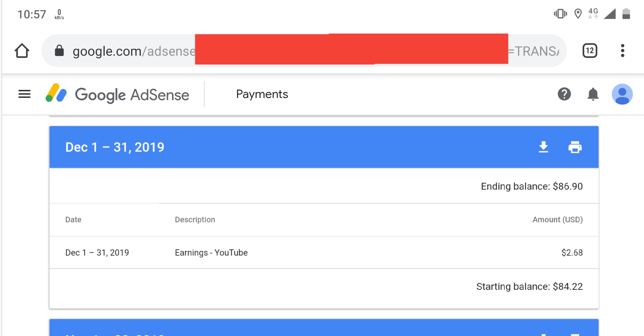Tap the 4G network indicator
644x336 pixels.
tap(593, 13)
